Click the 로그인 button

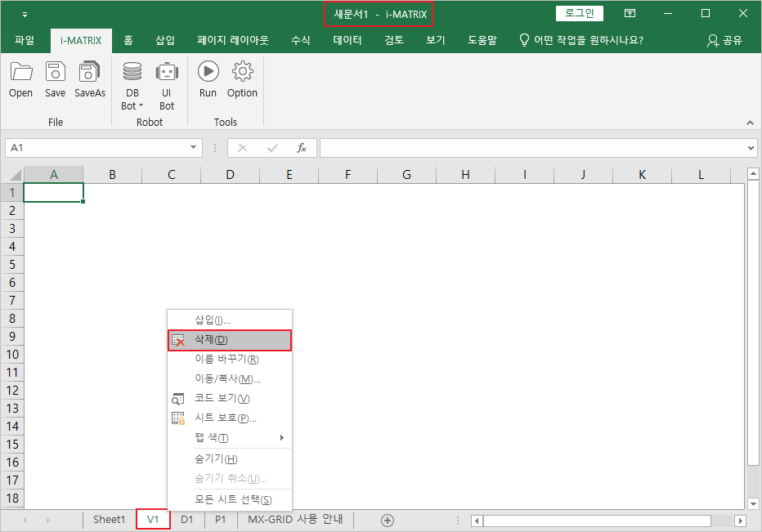580,14
